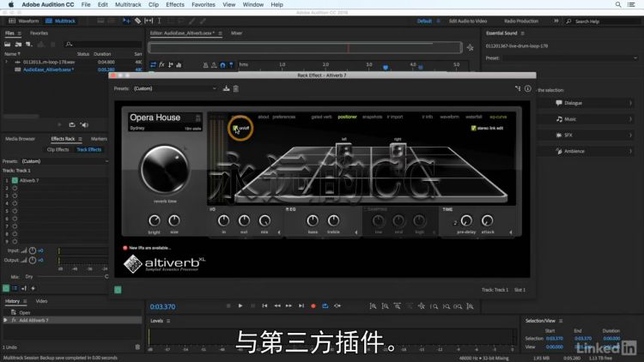Toggle the stereo link edit checkbox

[x=473, y=128]
